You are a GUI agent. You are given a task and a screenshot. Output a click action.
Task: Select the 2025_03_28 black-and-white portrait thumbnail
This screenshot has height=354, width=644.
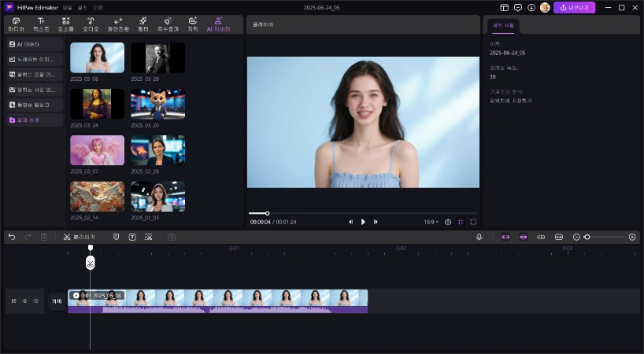click(158, 58)
